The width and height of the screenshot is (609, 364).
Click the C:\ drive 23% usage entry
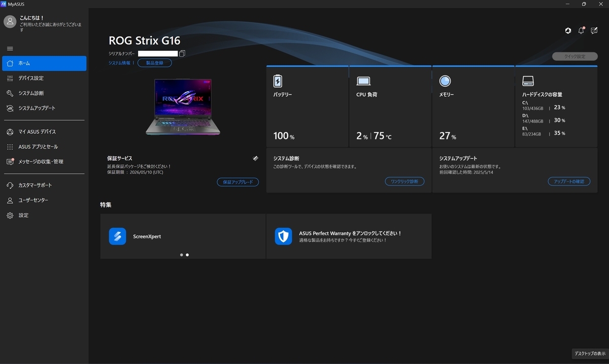[x=544, y=105]
